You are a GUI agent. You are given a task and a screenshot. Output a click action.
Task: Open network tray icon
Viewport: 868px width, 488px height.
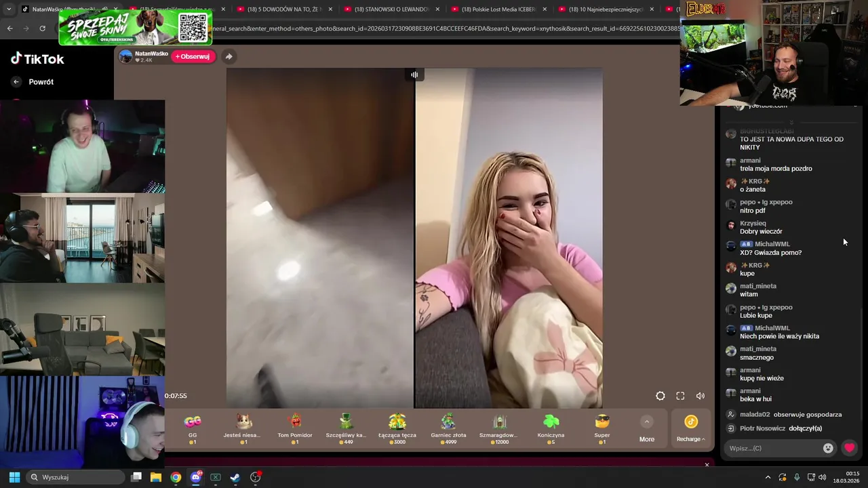click(811, 477)
